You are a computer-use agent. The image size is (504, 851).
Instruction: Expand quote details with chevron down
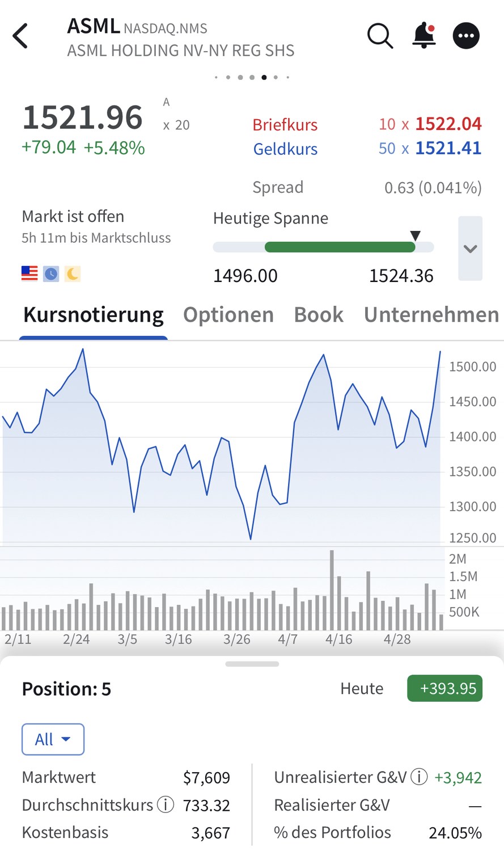click(x=470, y=248)
